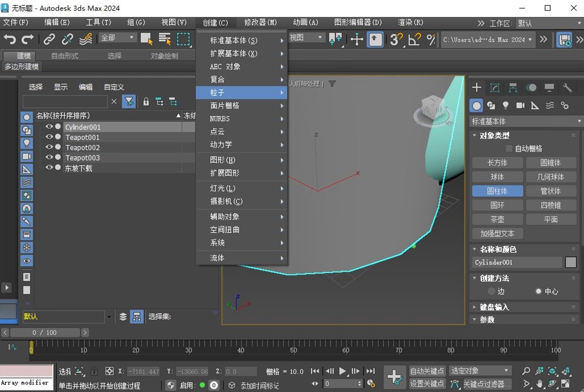Collapse the 创建方法 rollout
The height and width of the screenshot is (392, 584).
475,278
